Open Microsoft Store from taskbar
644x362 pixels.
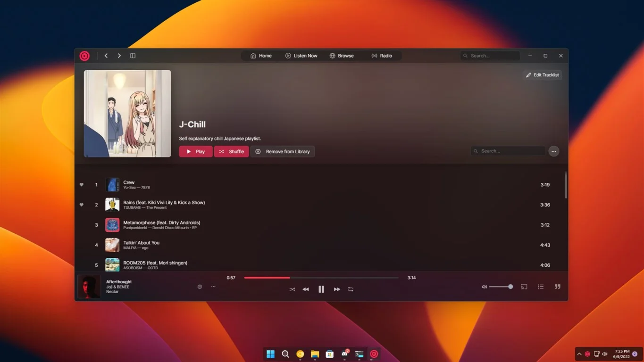pos(330,354)
